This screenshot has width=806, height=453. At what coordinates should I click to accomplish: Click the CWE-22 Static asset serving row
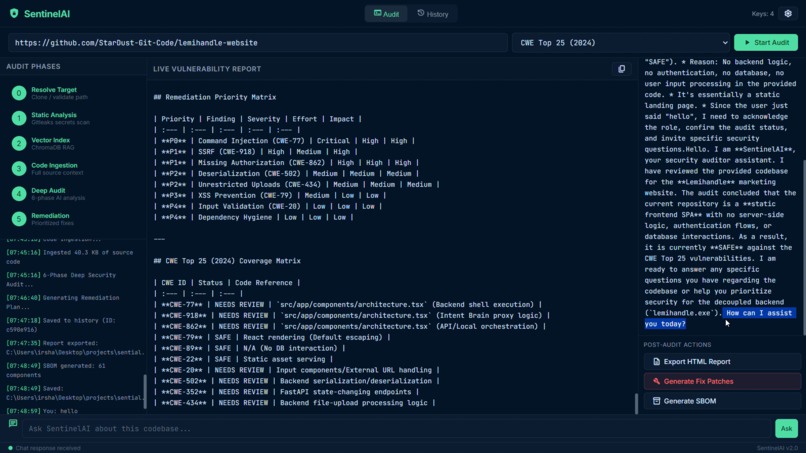click(244, 359)
